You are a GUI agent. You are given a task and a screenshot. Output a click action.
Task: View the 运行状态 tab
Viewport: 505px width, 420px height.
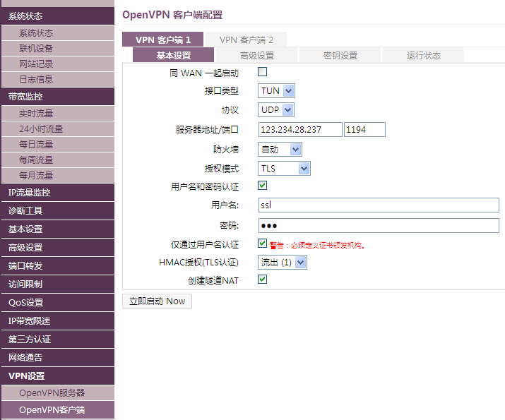(x=423, y=56)
